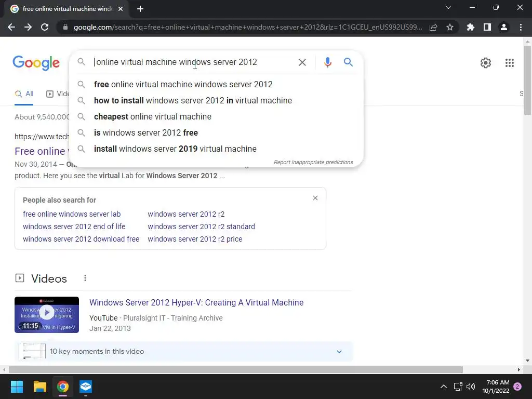Open 'windows server 2012 end of life' search
The image size is (532, 399).
74,227
